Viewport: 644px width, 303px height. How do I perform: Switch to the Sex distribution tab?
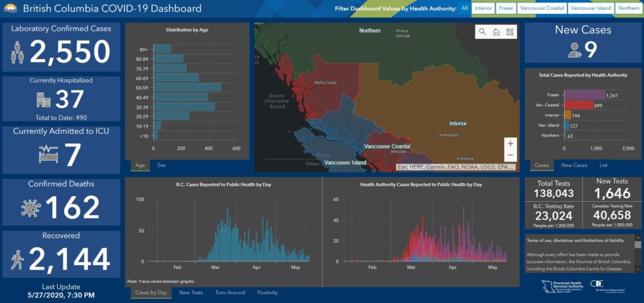(x=162, y=165)
